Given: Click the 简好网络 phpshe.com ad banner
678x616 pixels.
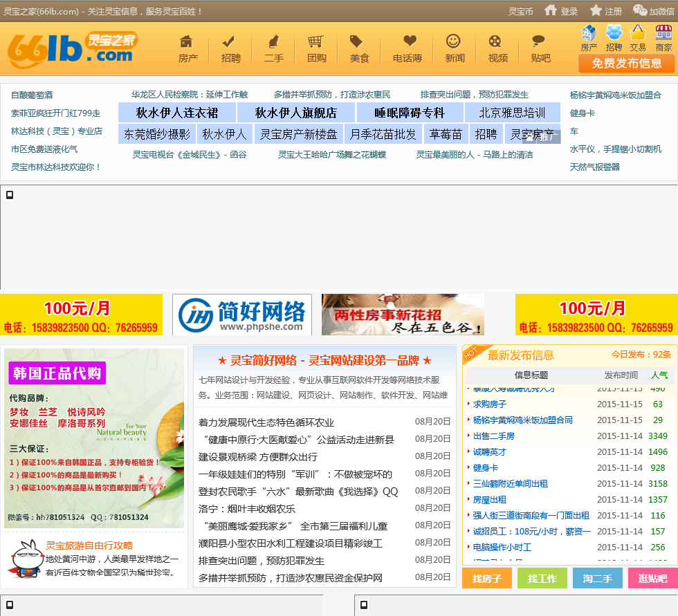Looking at the screenshot, I should click(x=242, y=315).
